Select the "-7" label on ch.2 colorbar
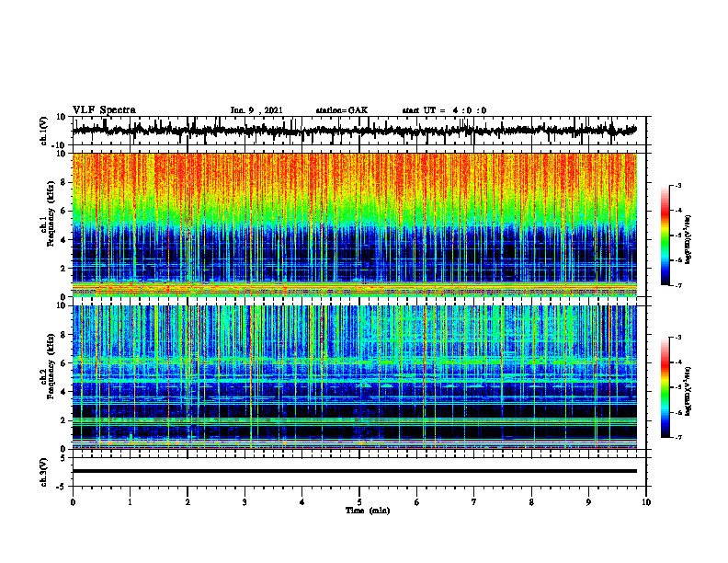Image resolution: width=728 pixels, height=563 pixels. point(678,437)
